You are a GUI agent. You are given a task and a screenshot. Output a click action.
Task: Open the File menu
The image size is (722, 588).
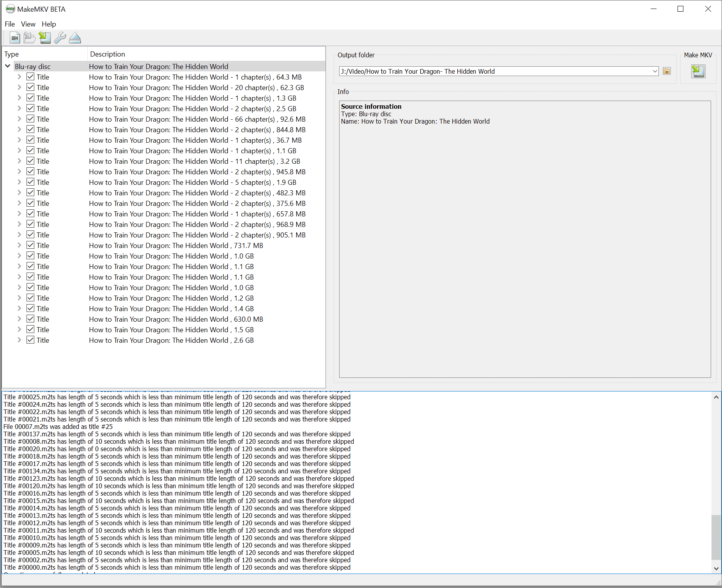pyautogui.click(x=10, y=24)
